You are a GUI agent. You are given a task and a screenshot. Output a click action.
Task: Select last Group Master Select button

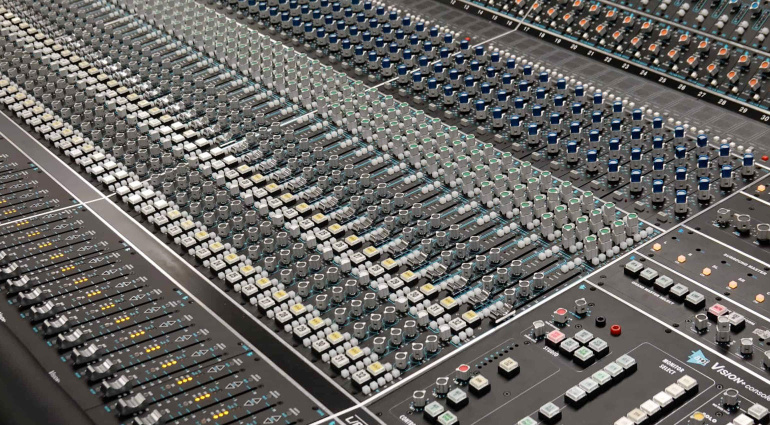click(695, 300)
